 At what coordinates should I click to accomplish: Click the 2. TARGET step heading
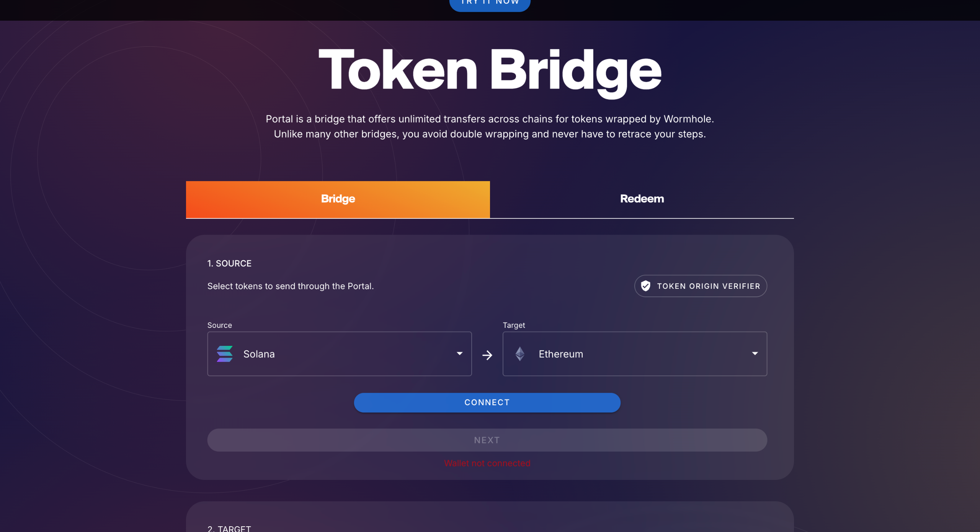(x=229, y=529)
